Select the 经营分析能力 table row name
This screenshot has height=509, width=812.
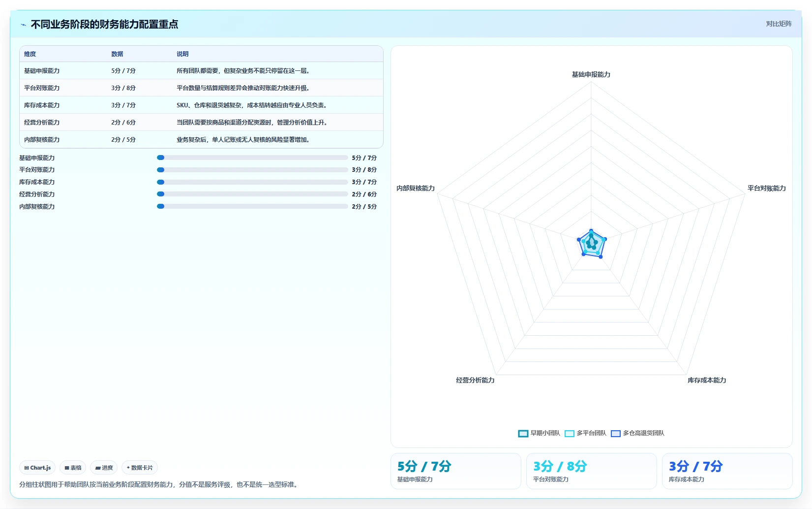point(42,123)
